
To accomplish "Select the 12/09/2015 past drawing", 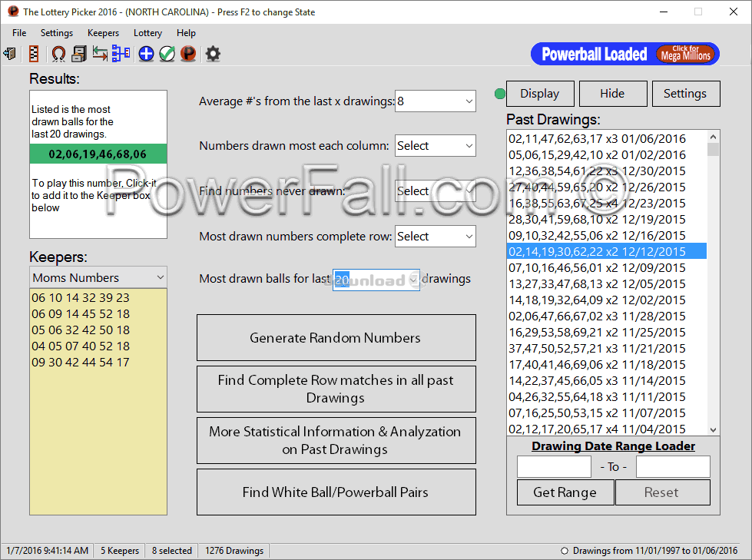I will click(607, 267).
